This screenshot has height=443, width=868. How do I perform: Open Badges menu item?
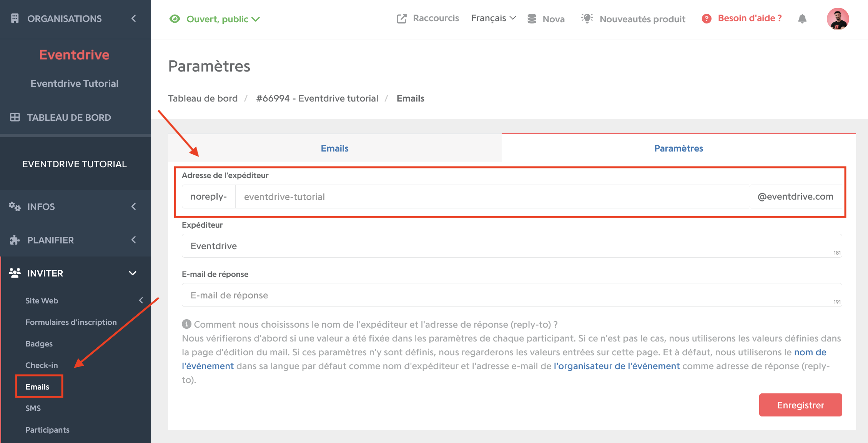tap(39, 344)
